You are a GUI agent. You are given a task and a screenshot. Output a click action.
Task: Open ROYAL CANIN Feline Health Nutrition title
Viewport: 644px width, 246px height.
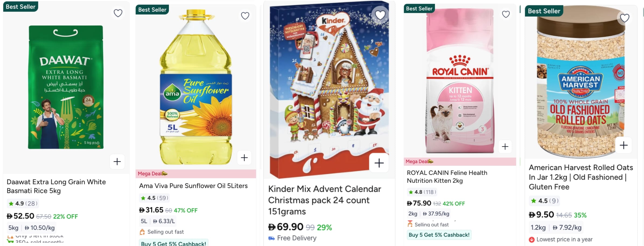coord(447,176)
